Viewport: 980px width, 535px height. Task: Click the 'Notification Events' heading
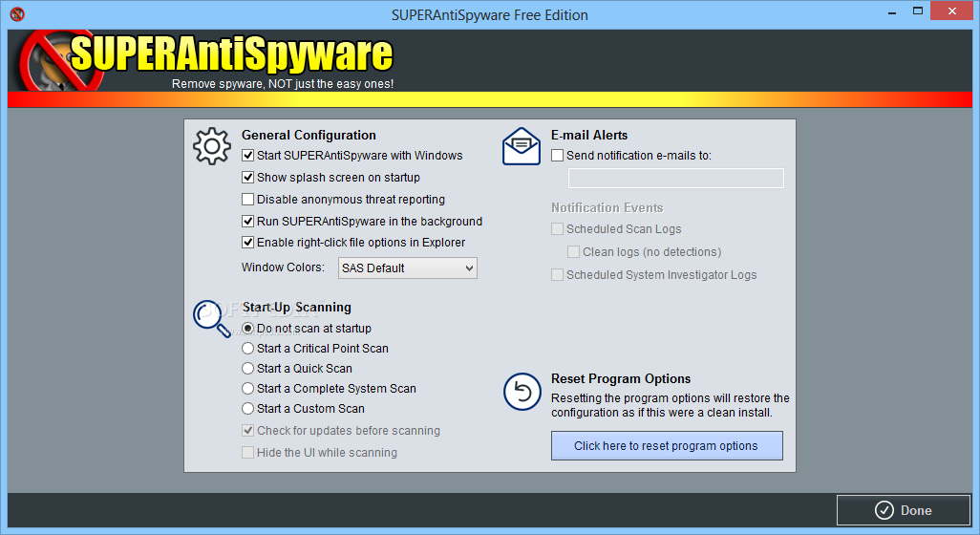[607, 207]
